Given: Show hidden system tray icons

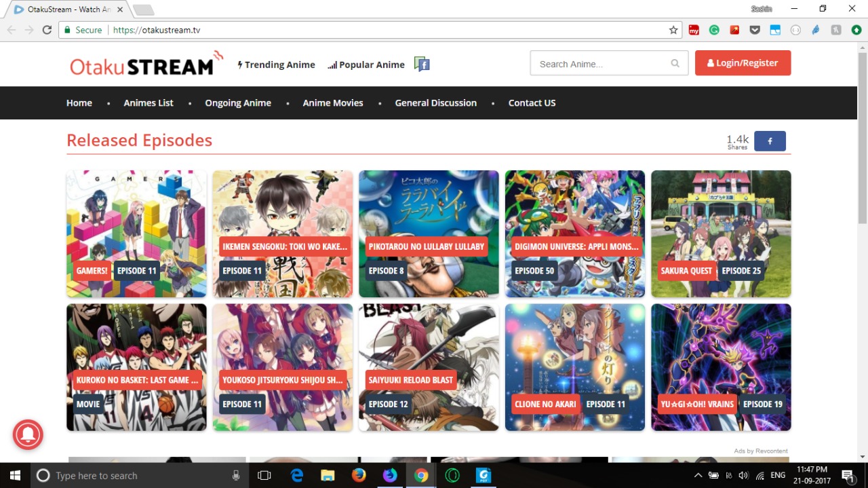Looking at the screenshot, I should coord(698,475).
